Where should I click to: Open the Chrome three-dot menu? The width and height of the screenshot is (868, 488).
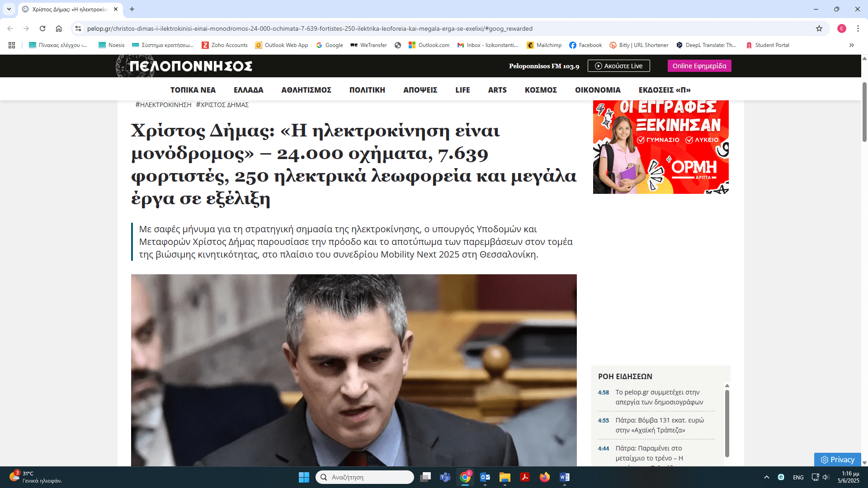[858, 28]
